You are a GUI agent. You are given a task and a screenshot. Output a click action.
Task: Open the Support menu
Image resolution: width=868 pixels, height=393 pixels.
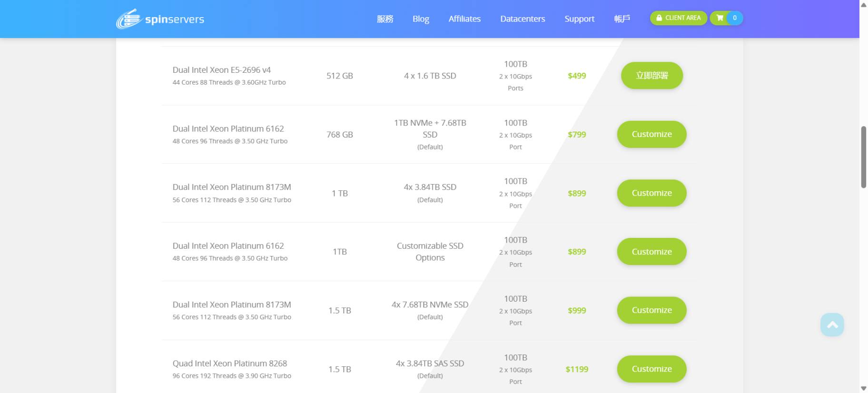tap(579, 19)
